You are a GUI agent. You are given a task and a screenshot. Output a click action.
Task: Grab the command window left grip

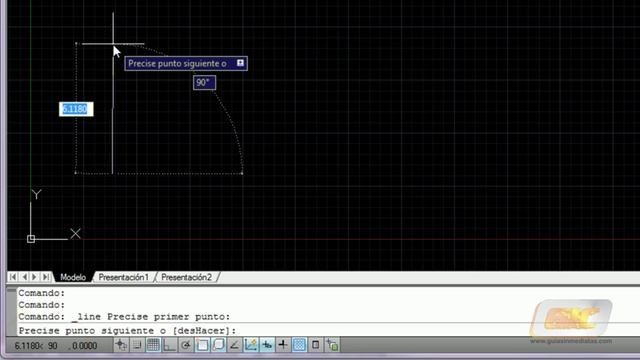point(11,311)
